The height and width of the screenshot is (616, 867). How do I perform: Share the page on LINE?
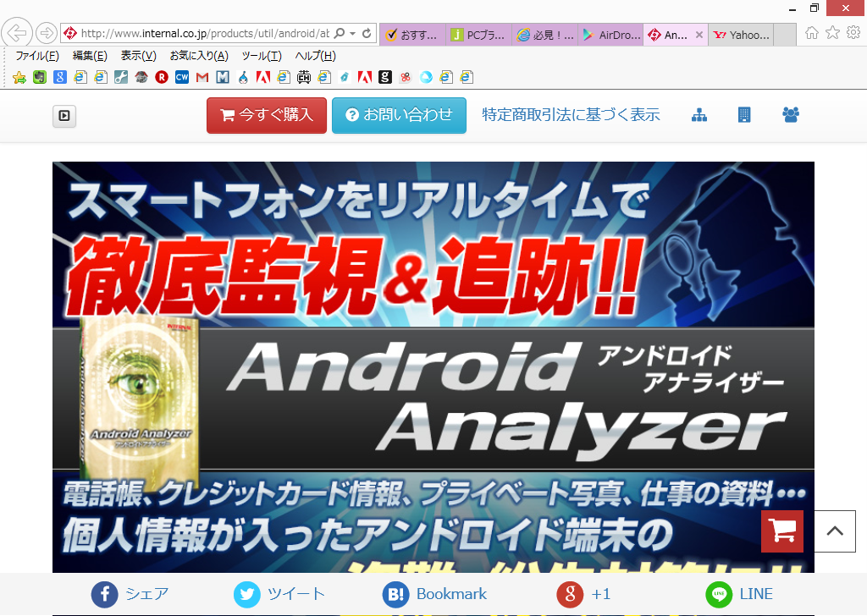coord(719,594)
